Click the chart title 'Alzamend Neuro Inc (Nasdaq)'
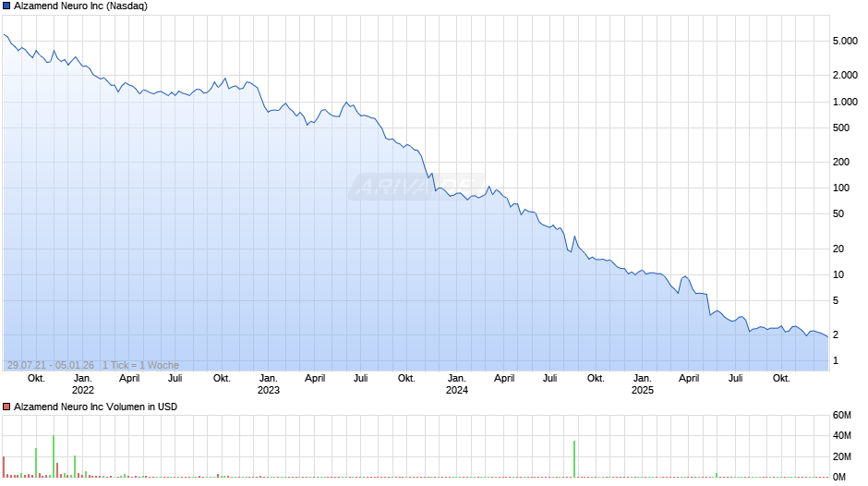Viewport: 868px width, 486px height. click(81, 6)
